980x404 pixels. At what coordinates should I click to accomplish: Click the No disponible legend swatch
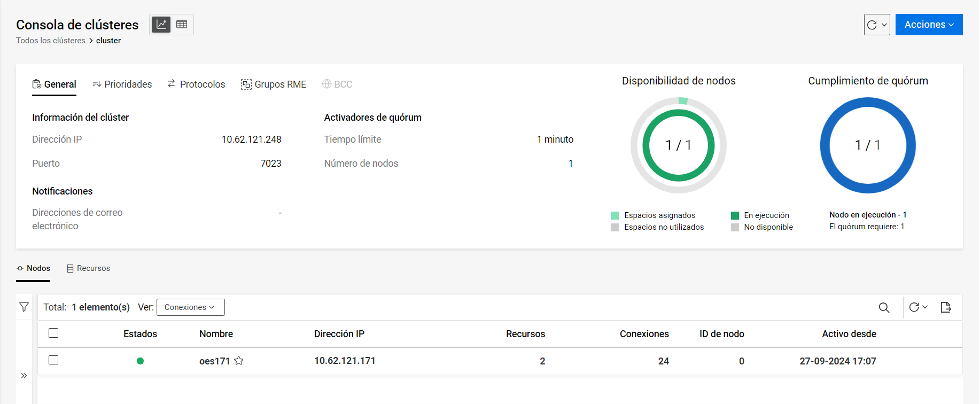point(735,227)
